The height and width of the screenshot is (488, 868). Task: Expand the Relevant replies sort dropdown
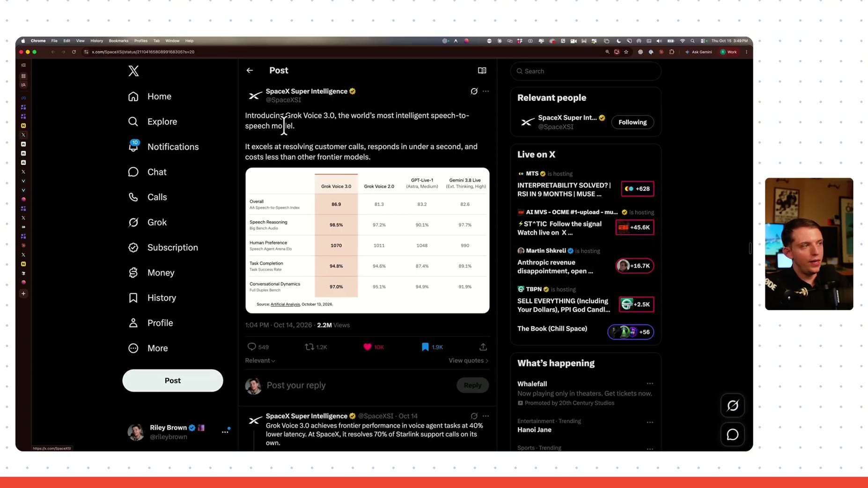260,361
